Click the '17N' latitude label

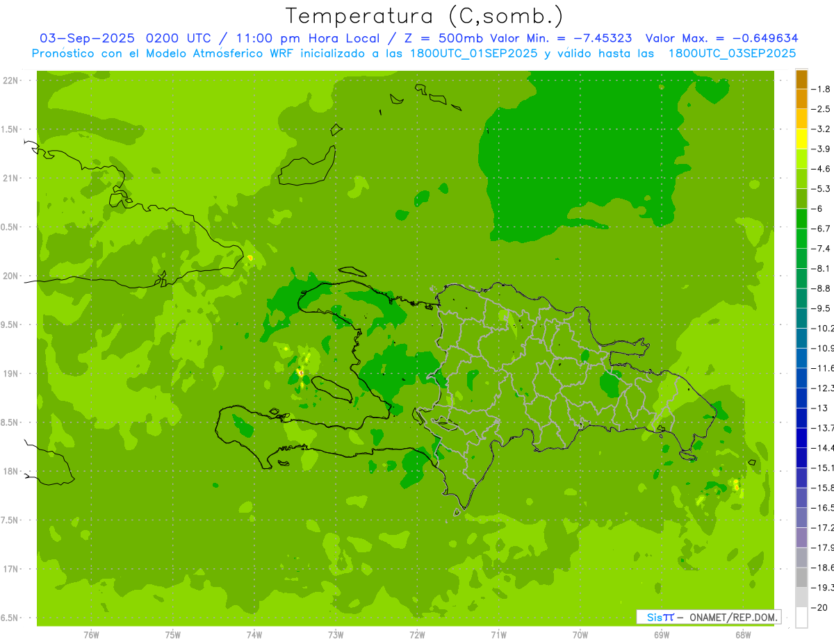click(x=11, y=569)
